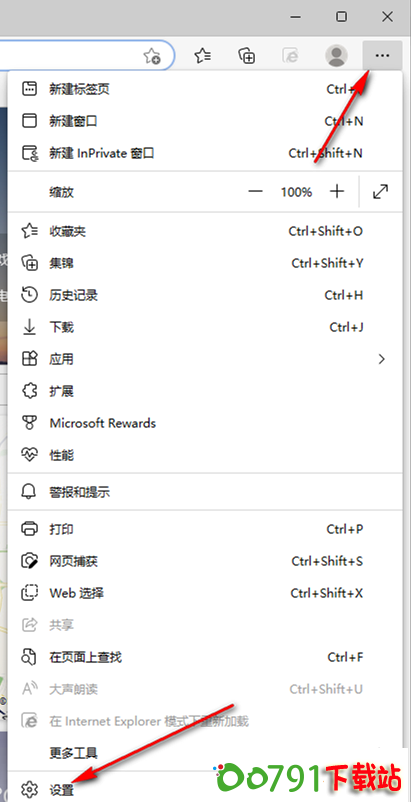Click the gear icon beside 设置
The height and width of the screenshot is (802, 411).
coord(30,789)
